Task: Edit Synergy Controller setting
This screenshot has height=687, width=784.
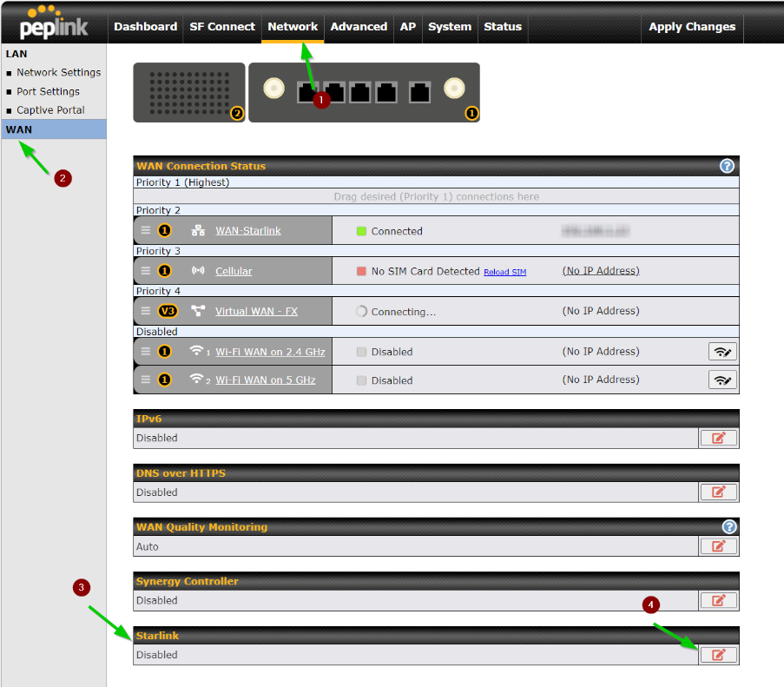Action: click(719, 600)
